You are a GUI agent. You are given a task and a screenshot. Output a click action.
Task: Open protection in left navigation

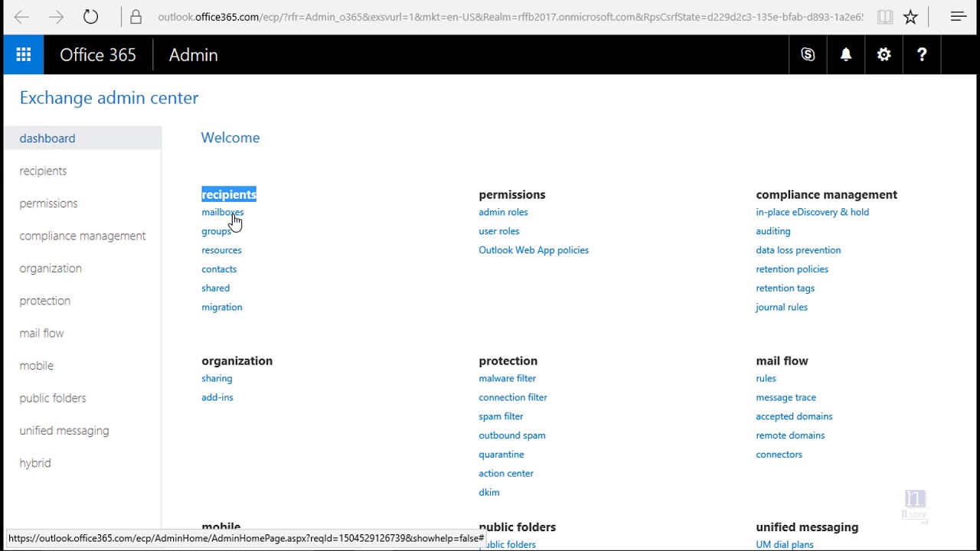coord(45,301)
